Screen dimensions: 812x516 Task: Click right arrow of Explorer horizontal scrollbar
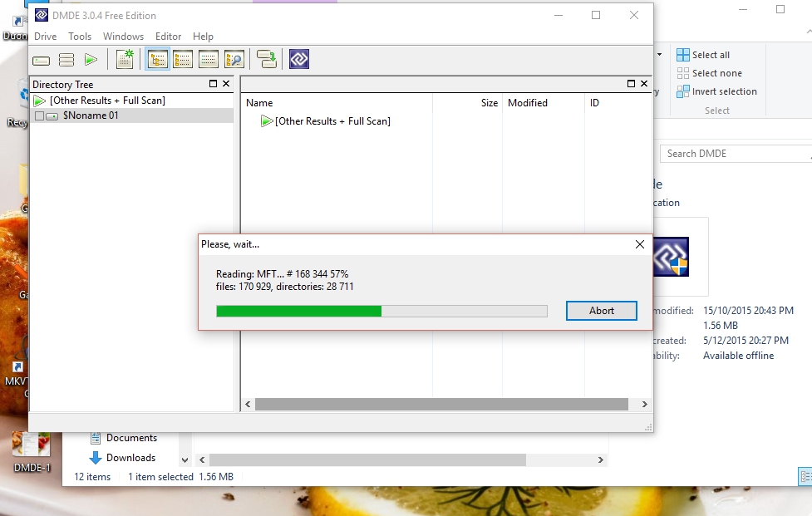[601, 459]
